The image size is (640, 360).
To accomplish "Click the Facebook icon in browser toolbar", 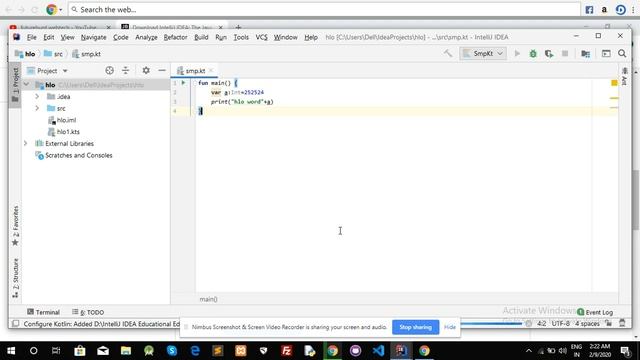I will [589, 10].
